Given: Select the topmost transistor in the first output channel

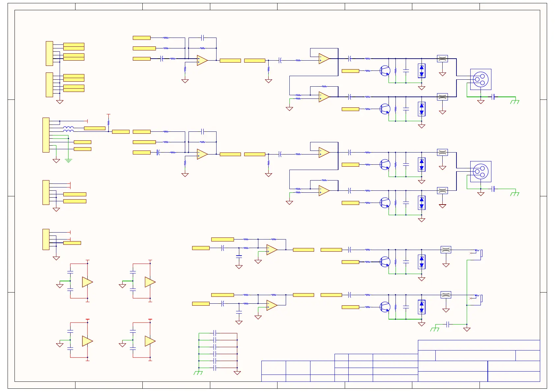Looking at the screenshot, I should click(385, 71).
